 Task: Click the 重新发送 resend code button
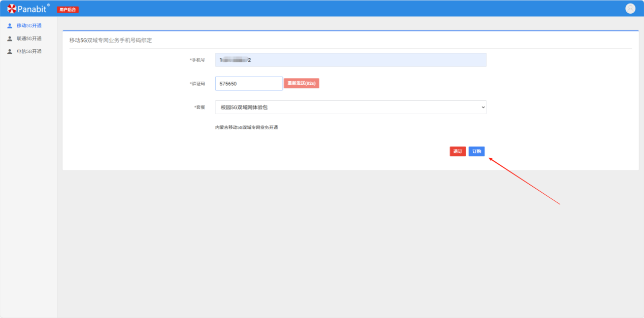pos(301,83)
